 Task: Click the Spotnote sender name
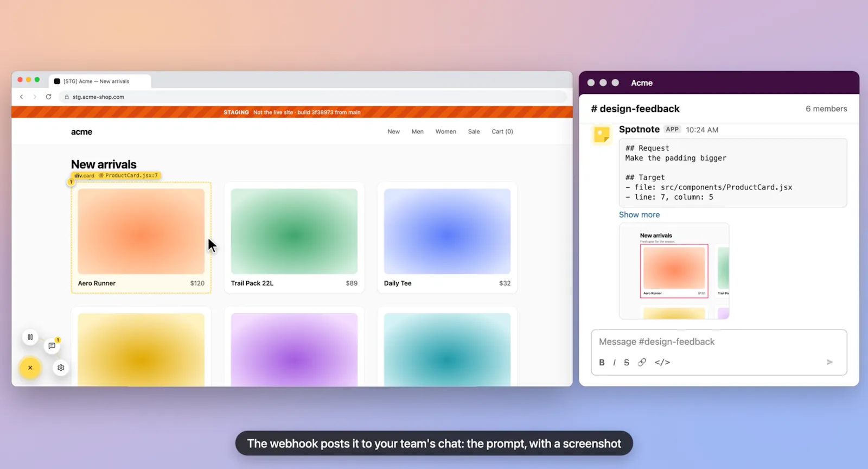tap(639, 129)
